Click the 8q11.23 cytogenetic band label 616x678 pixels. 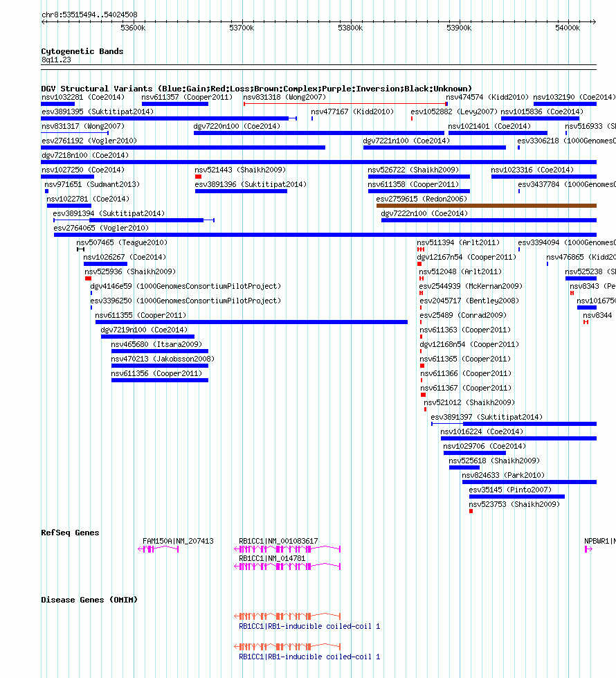tap(56, 60)
